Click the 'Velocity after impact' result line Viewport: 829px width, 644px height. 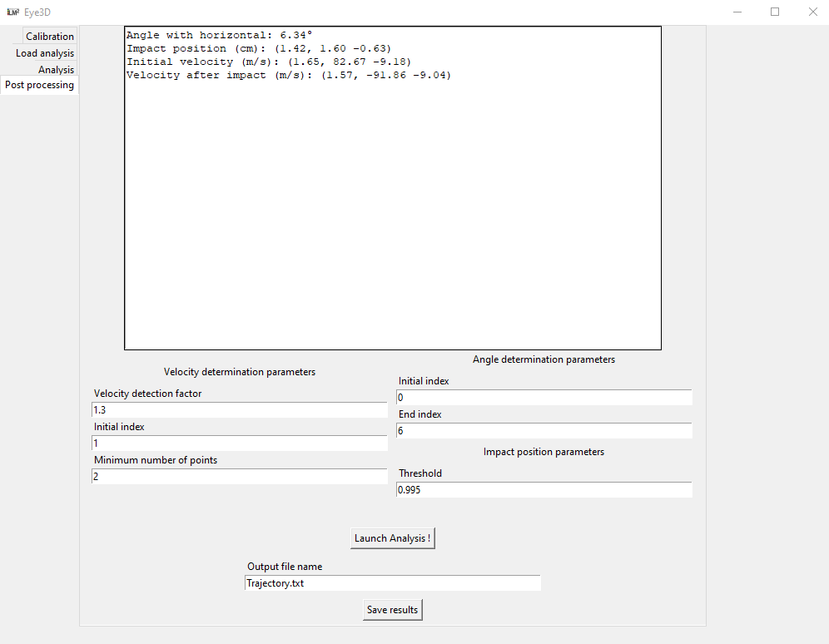coord(289,75)
